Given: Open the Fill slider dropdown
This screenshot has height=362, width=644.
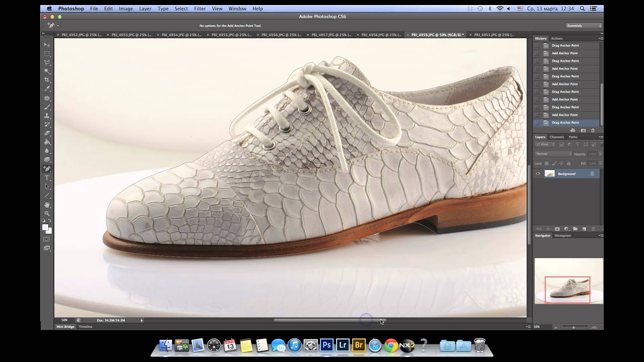Looking at the screenshot, I should click(x=600, y=163).
